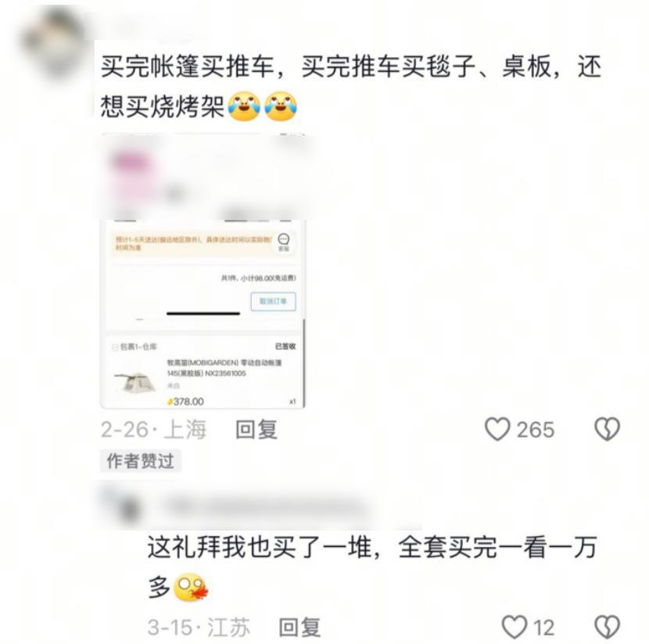This screenshot has height=644, width=649.
Task: Tap broken-heart icon on the Jiangsu reply
Action: 608,627
